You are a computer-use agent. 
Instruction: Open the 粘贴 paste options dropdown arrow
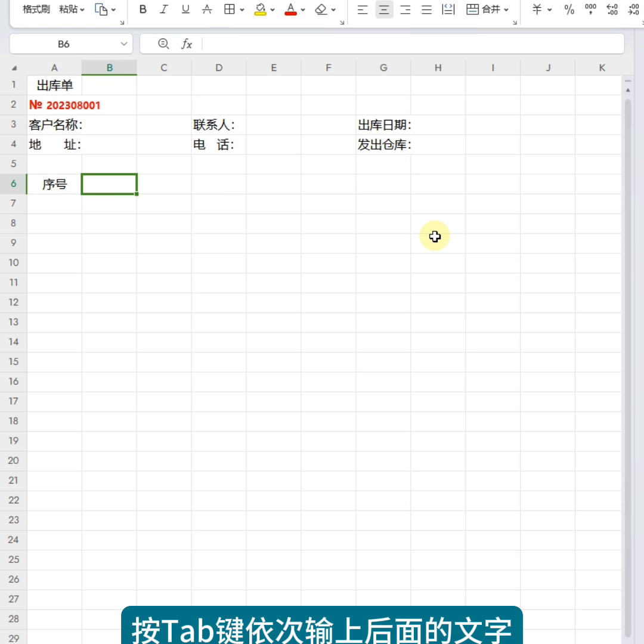click(x=82, y=10)
